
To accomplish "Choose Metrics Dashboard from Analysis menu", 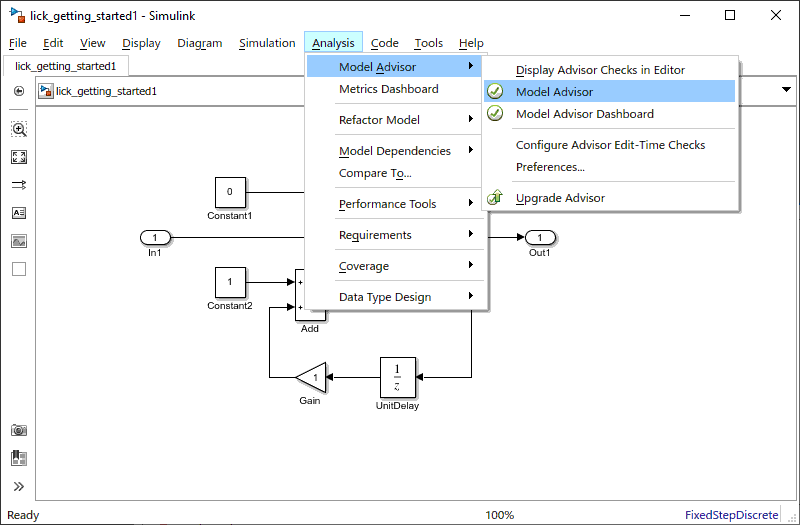I will (394, 89).
